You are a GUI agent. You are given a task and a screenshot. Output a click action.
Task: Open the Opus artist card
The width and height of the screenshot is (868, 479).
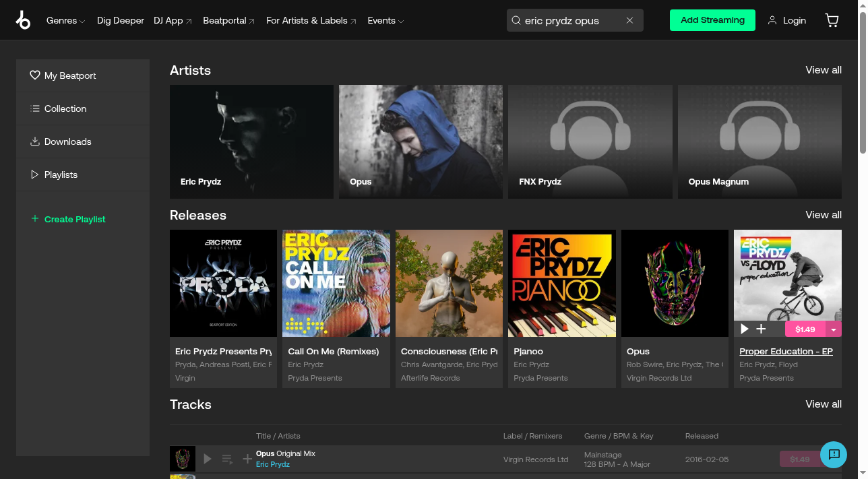pos(421,141)
